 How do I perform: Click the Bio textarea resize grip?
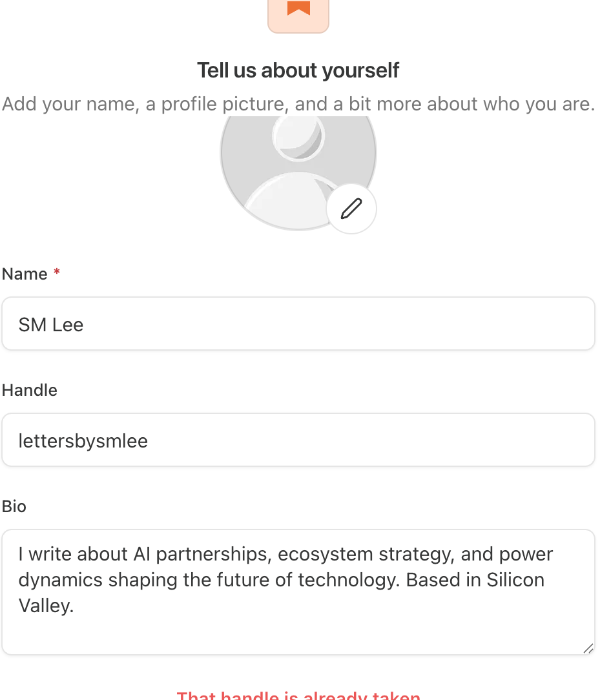(588, 648)
